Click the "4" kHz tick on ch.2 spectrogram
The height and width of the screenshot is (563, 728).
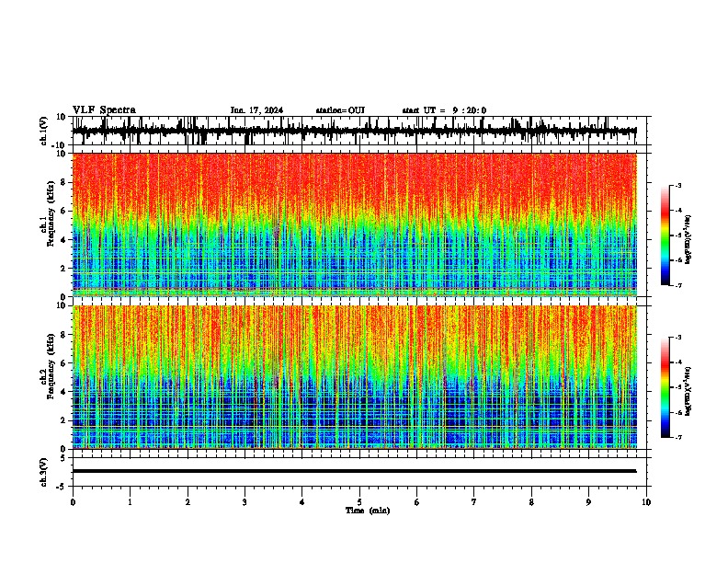click(63, 392)
